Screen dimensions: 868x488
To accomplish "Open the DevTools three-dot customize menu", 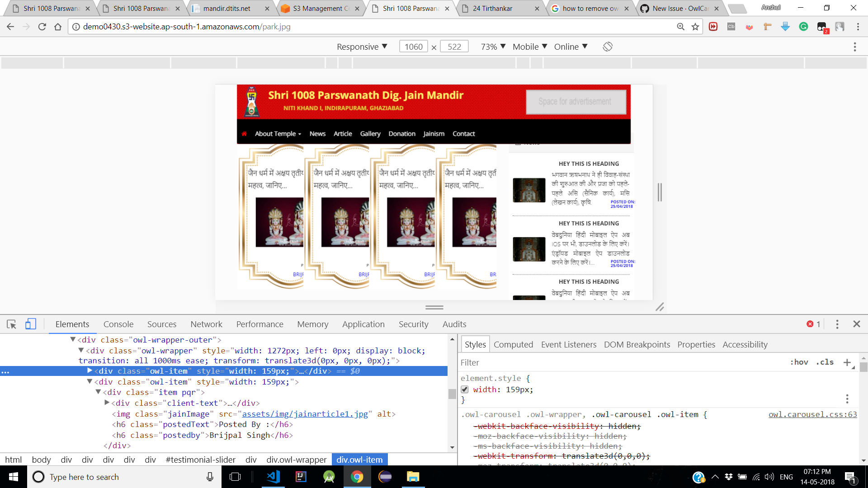I will coord(837,324).
